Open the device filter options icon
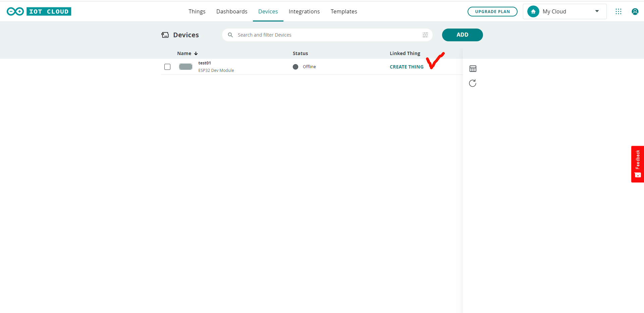The image size is (644, 313). click(425, 35)
